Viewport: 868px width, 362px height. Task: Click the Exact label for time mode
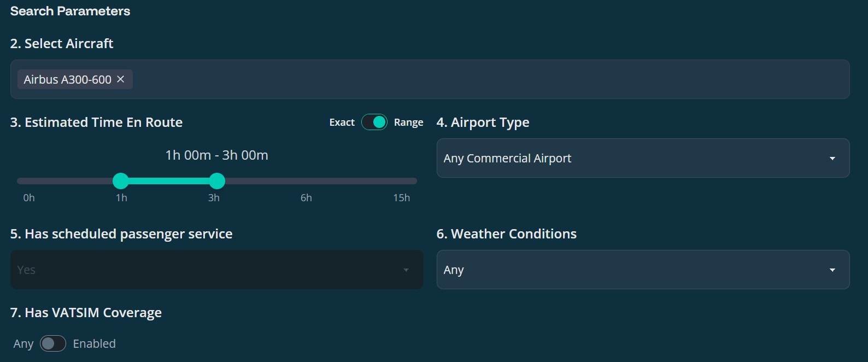pyautogui.click(x=342, y=122)
